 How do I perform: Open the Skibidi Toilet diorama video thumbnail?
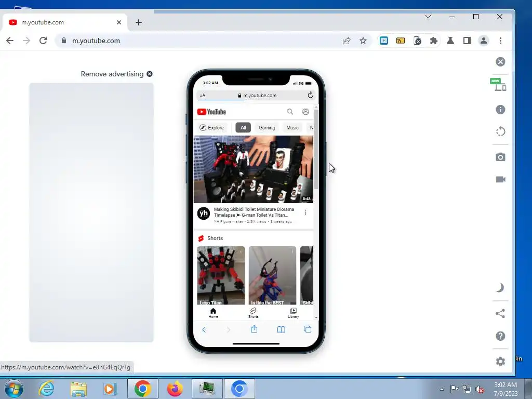click(x=254, y=169)
